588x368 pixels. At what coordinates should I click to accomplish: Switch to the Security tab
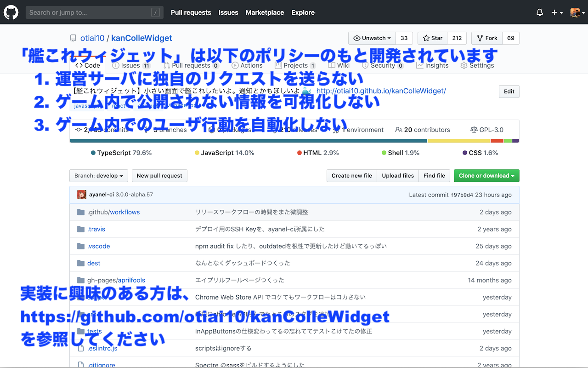tap(383, 65)
